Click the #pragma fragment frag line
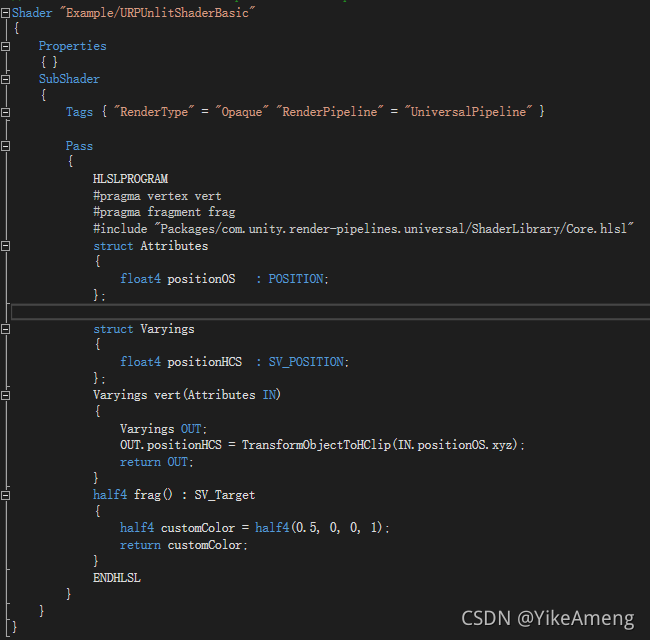The width and height of the screenshot is (650, 640). pyautogui.click(x=164, y=212)
